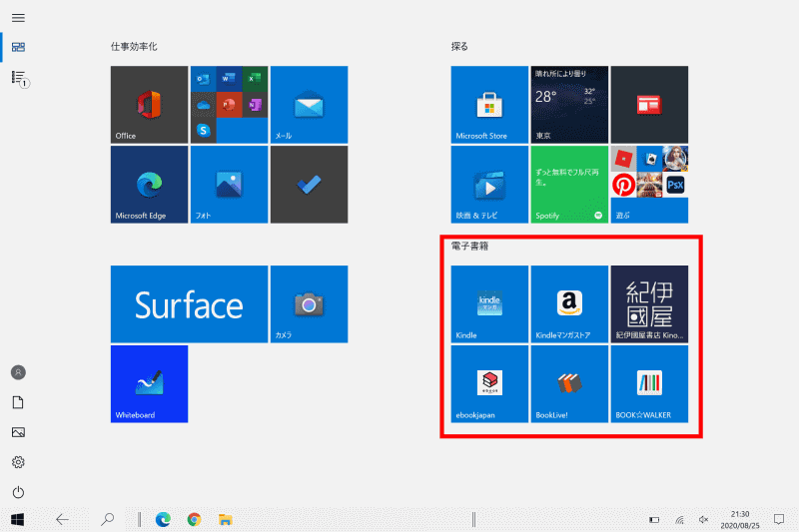Image resolution: width=799 pixels, height=532 pixels.
Task: Launch the Whiteboard tile
Action: 149,384
